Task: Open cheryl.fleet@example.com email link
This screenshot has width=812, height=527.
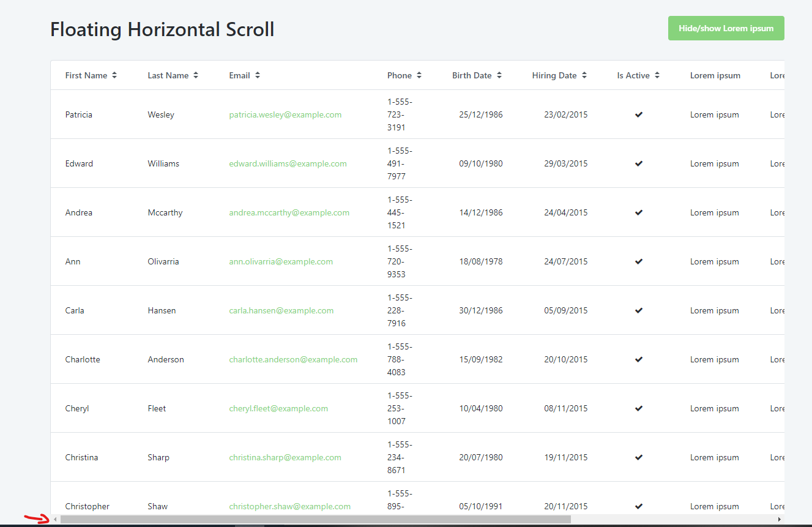Action: 278,408
